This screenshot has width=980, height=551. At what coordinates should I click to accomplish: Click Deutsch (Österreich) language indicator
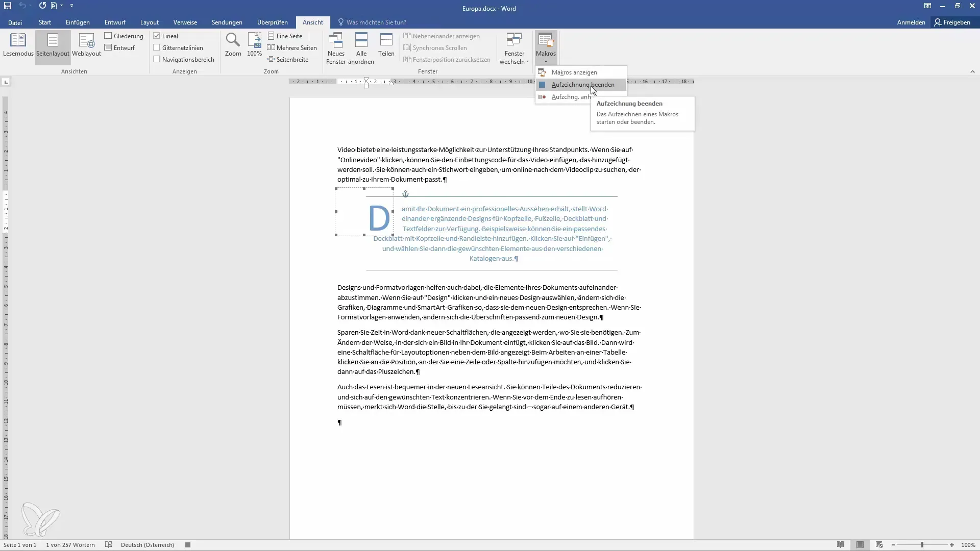(147, 545)
